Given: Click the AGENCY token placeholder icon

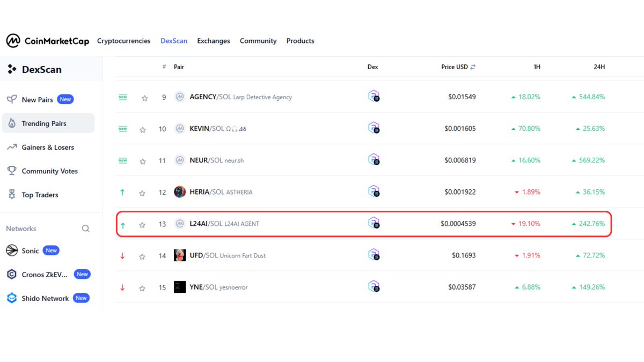Looking at the screenshot, I should (x=180, y=97).
